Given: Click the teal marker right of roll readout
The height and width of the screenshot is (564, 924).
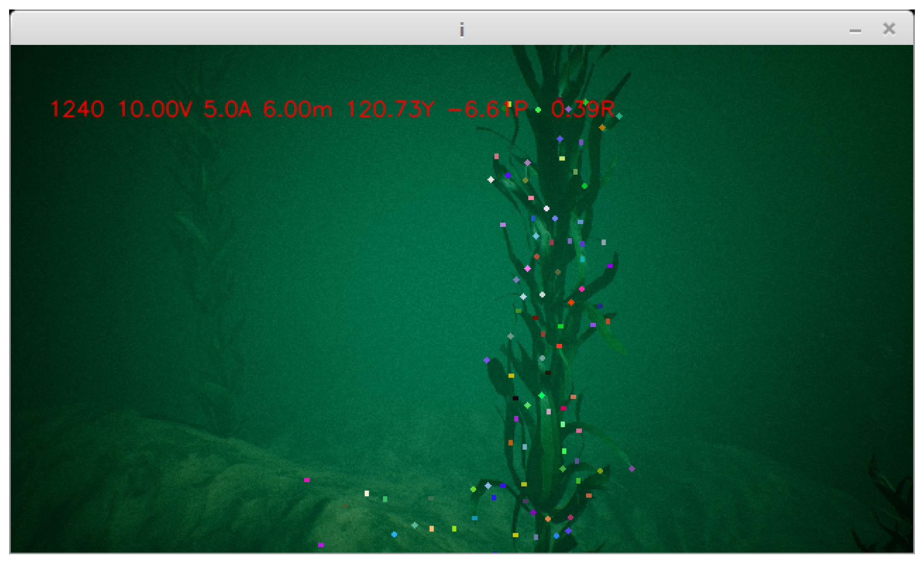Looking at the screenshot, I should point(619,116).
